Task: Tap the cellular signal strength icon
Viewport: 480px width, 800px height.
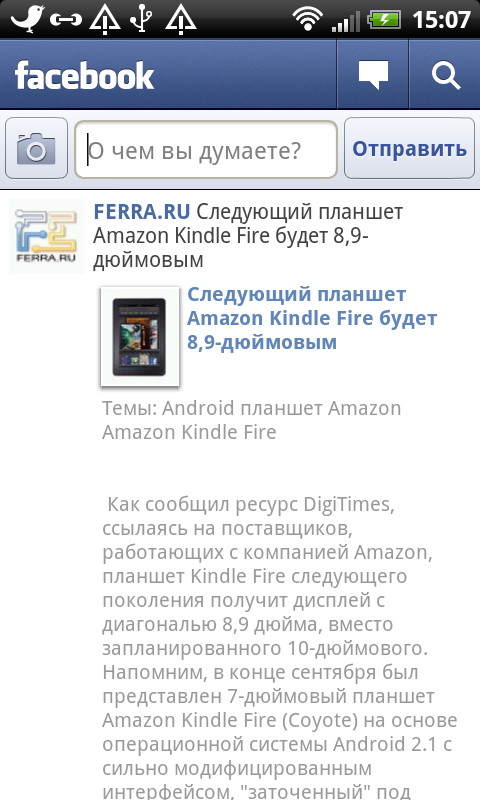Action: pyautogui.click(x=346, y=21)
